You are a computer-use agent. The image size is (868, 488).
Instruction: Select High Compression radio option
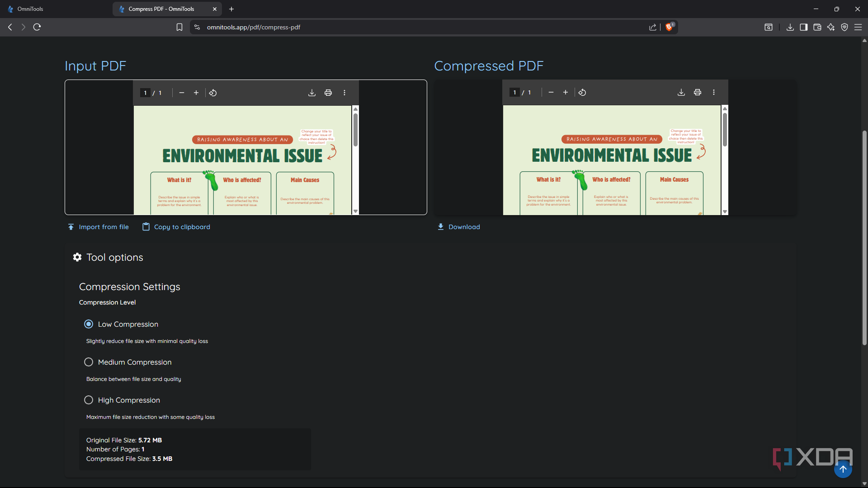click(x=89, y=400)
